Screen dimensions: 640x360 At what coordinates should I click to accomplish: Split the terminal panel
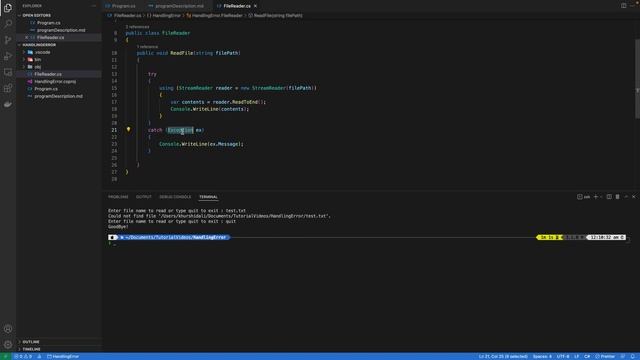click(x=609, y=197)
